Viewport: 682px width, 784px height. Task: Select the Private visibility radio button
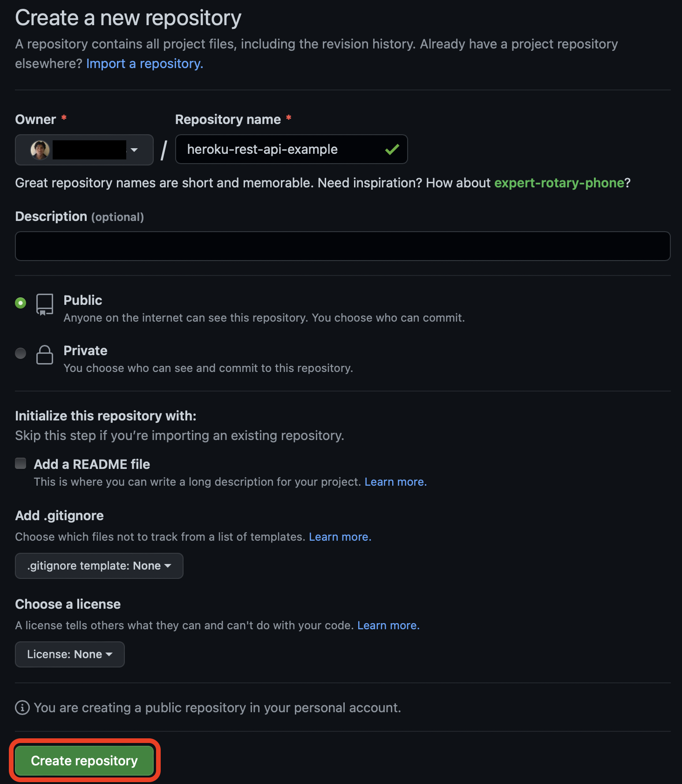pyautogui.click(x=20, y=353)
